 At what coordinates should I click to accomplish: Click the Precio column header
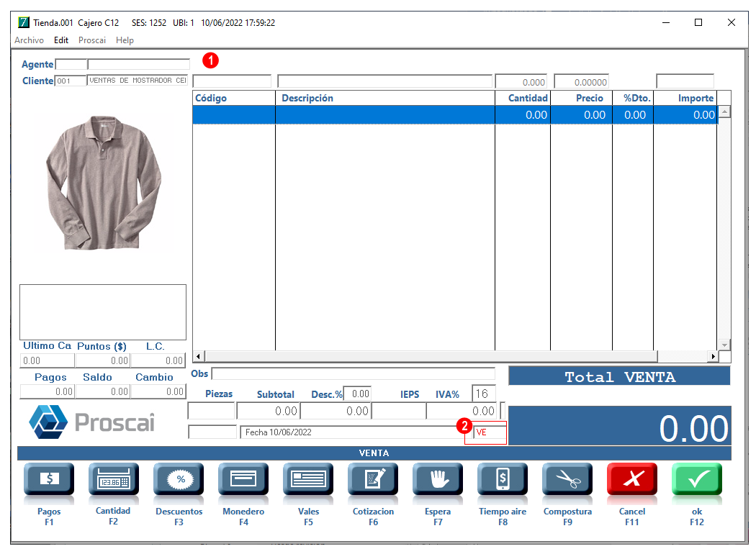pos(582,98)
